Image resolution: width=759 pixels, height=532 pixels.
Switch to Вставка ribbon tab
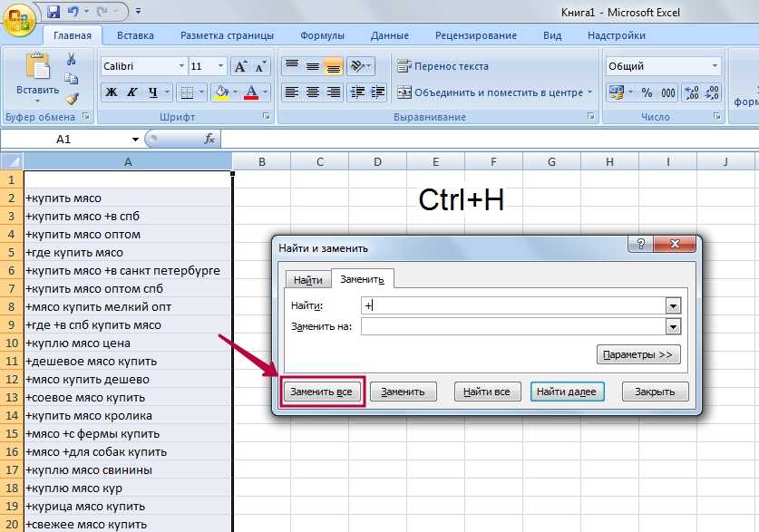pos(135,35)
